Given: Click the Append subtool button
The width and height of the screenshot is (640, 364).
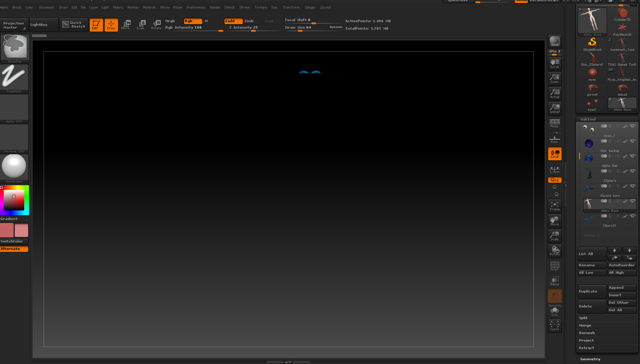Looking at the screenshot, I should (622, 288).
